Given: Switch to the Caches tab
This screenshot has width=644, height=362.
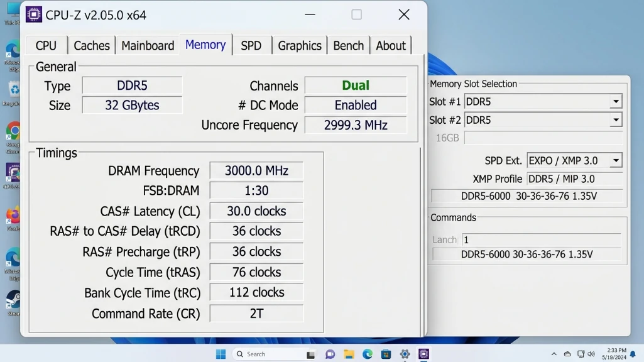Looking at the screenshot, I should pos(92,45).
